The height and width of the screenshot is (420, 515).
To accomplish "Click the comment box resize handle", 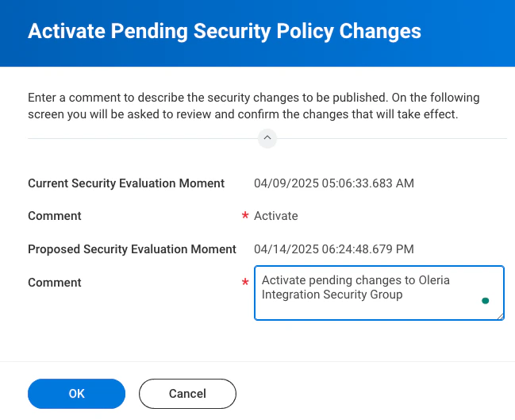I will 500,315.
